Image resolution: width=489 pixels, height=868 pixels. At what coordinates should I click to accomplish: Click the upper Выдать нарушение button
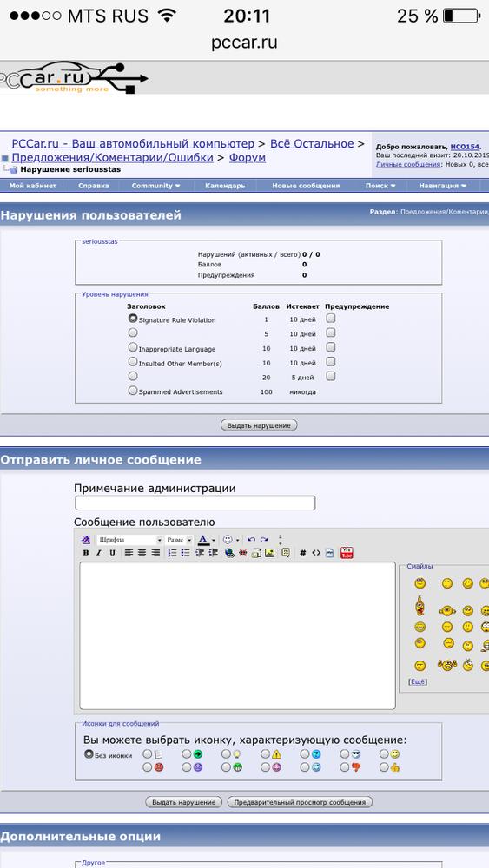click(259, 425)
